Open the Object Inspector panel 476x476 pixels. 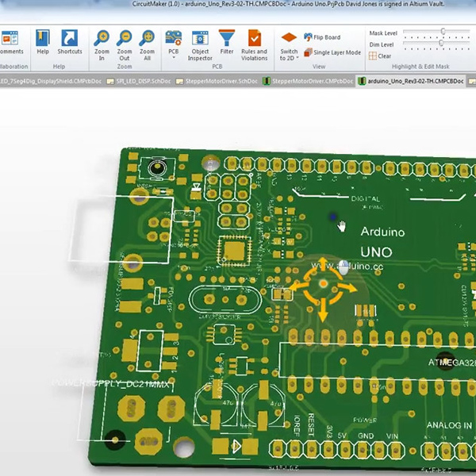click(x=200, y=43)
